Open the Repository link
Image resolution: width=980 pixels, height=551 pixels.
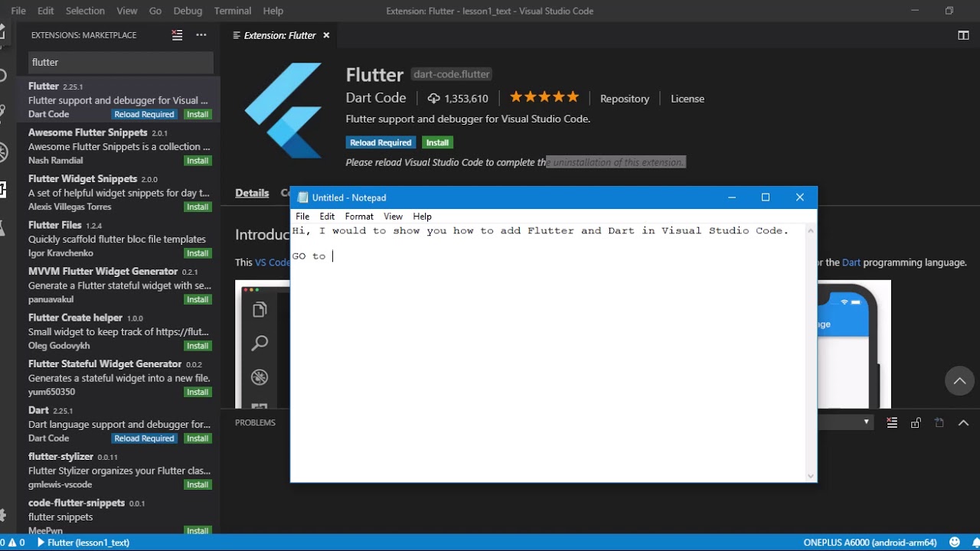coord(625,99)
